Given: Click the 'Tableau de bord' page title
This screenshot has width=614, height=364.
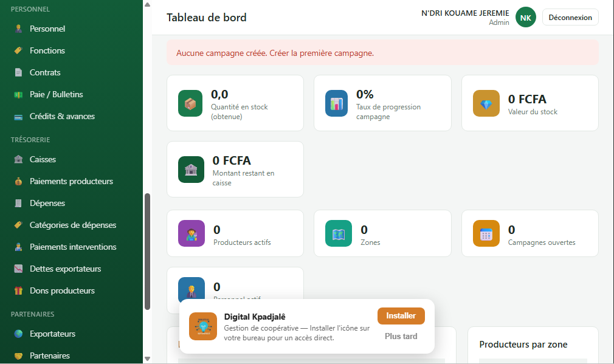Looking at the screenshot, I should pos(206,18).
